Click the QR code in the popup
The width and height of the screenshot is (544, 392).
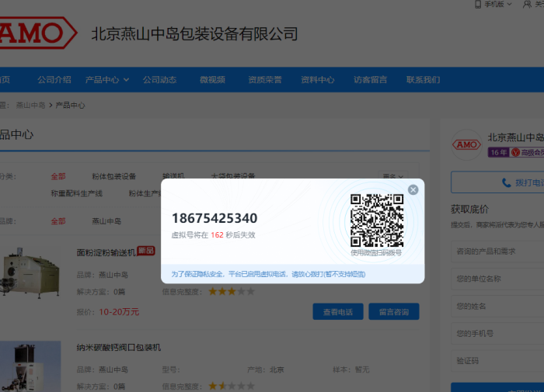(x=377, y=220)
